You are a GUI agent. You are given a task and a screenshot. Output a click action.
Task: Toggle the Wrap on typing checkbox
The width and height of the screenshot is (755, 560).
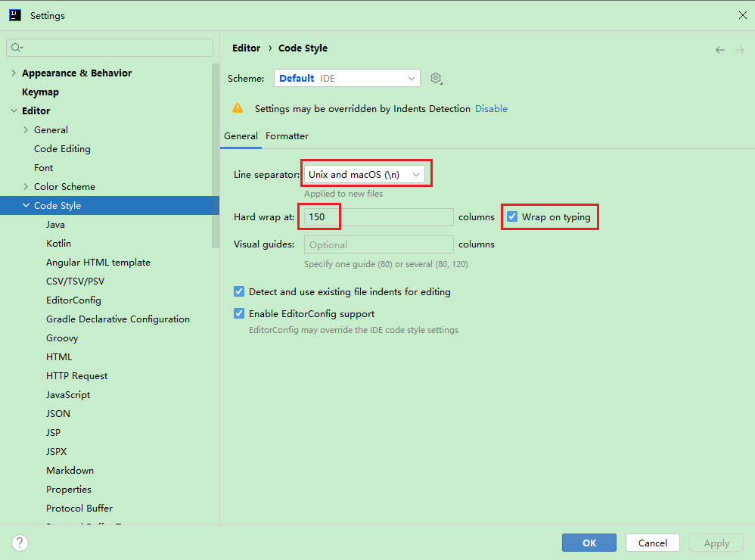(512, 217)
